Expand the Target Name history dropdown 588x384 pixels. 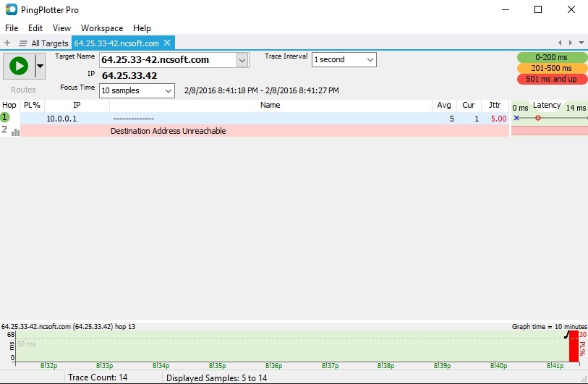click(242, 60)
